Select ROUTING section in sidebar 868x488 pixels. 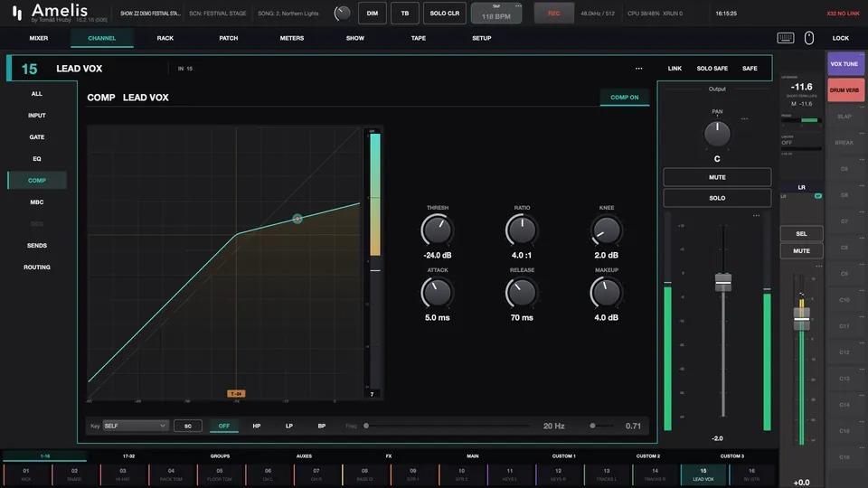click(x=36, y=267)
